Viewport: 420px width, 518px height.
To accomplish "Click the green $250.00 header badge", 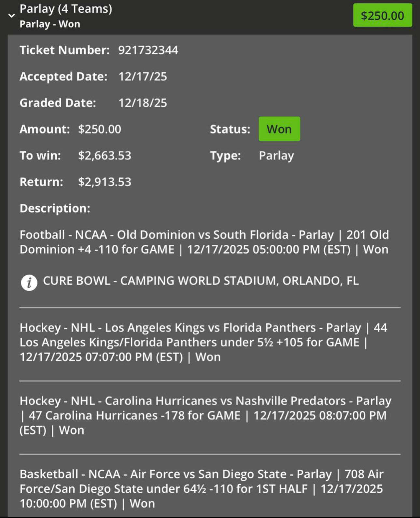I will click(382, 15).
